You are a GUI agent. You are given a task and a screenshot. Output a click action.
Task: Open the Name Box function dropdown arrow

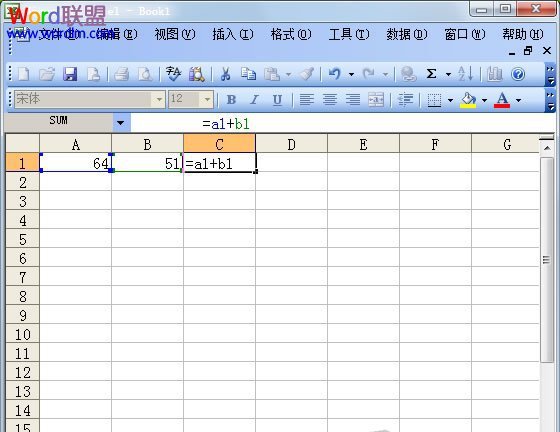121,123
